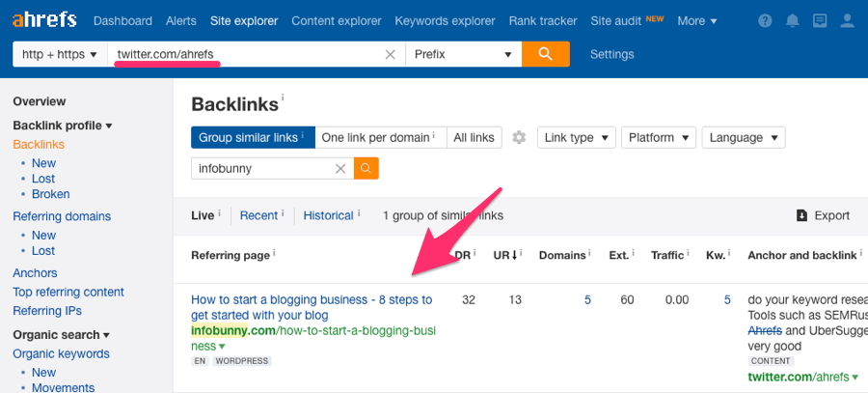This screenshot has width=868, height=393.
Task: Click the twitter.com/ahrefs backlink URL
Action: click(799, 377)
